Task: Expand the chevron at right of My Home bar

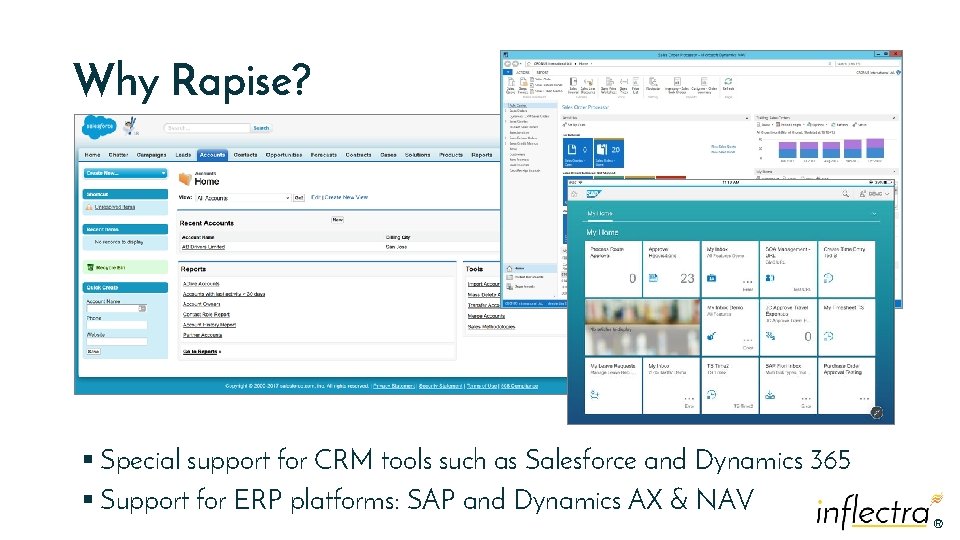Action: pos(874,214)
